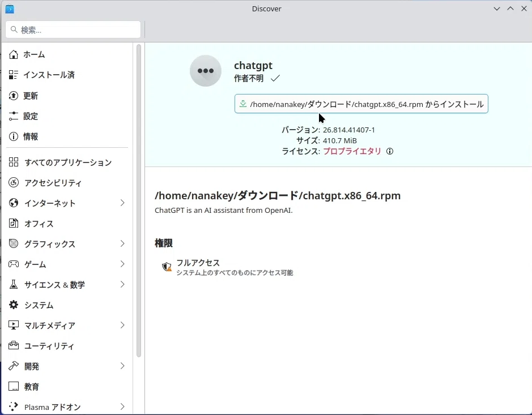Click the size value 410.7 MiB
Screen dimensions: 532x415
[x=339, y=140]
